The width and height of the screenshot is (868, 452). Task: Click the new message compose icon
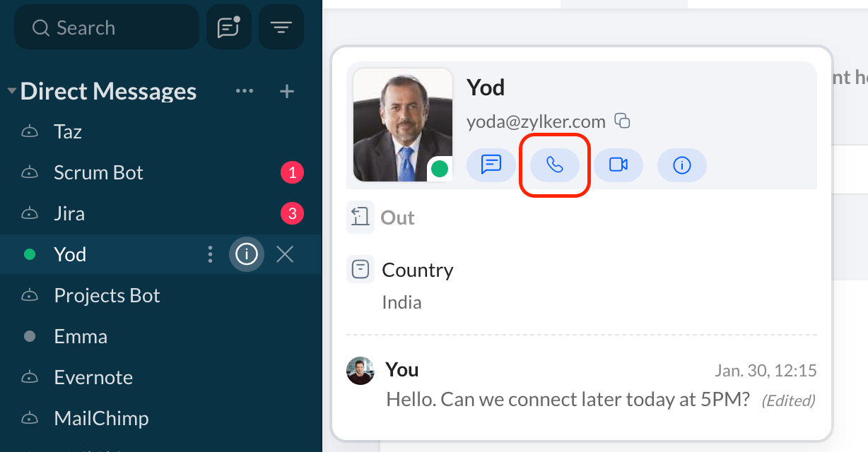point(228,28)
